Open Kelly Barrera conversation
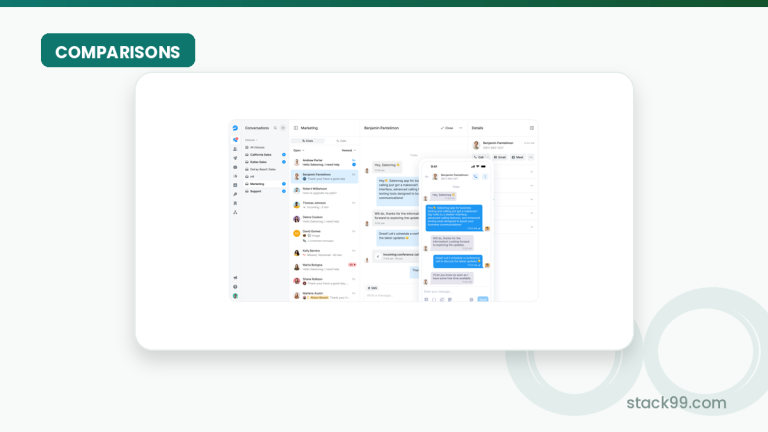 (x=324, y=253)
